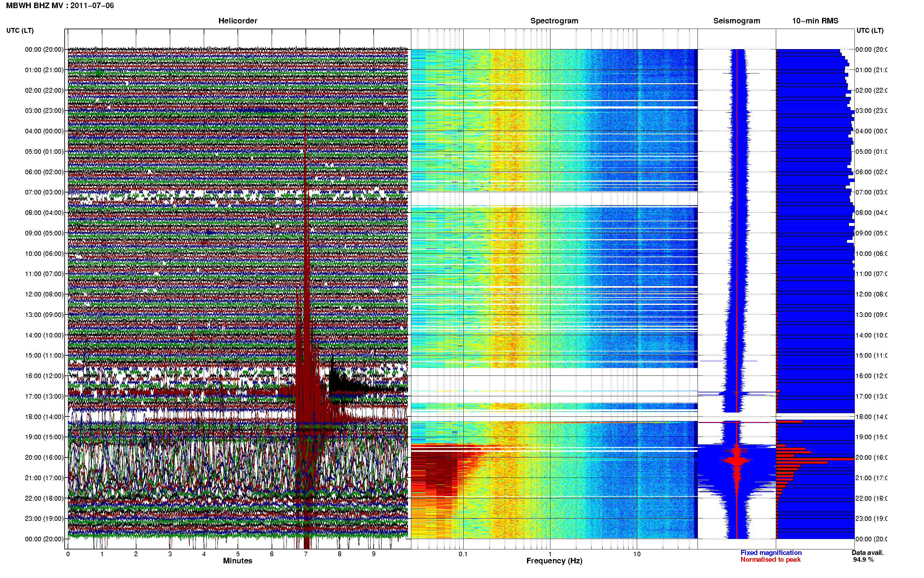
Task: Click the left '18:00 (14:00)' time label
Action: pyautogui.click(x=44, y=417)
